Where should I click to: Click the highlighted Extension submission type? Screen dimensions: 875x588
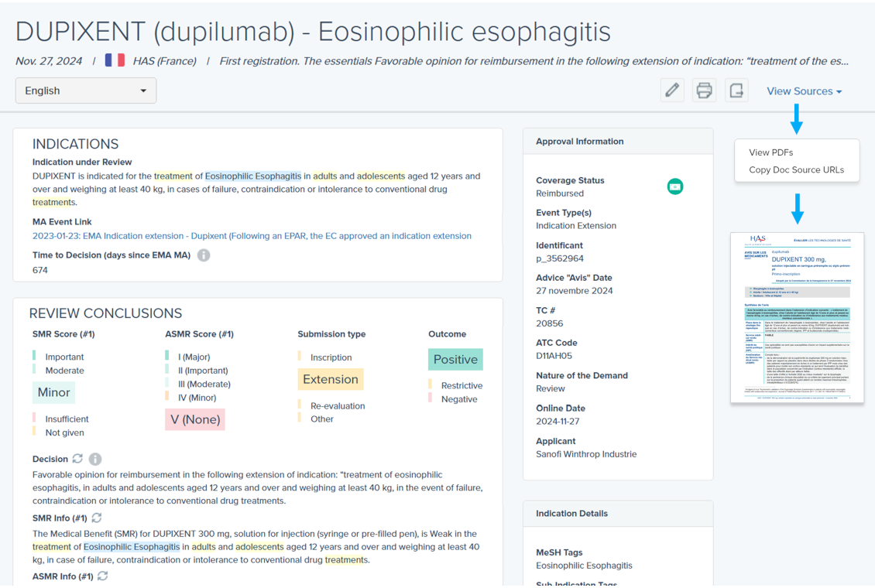coord(331,380)
